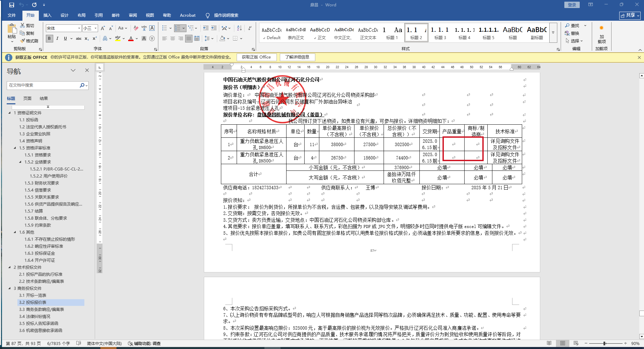644x349 pixels.
Task: Click the Cut (剪切) scissors icon
Action: click(23, 25)
